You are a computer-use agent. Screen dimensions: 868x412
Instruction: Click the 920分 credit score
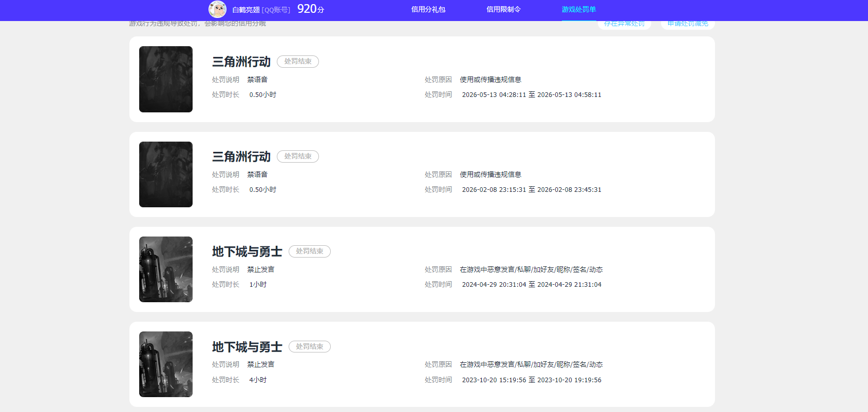pyautogui.click(x=311, y=9)
